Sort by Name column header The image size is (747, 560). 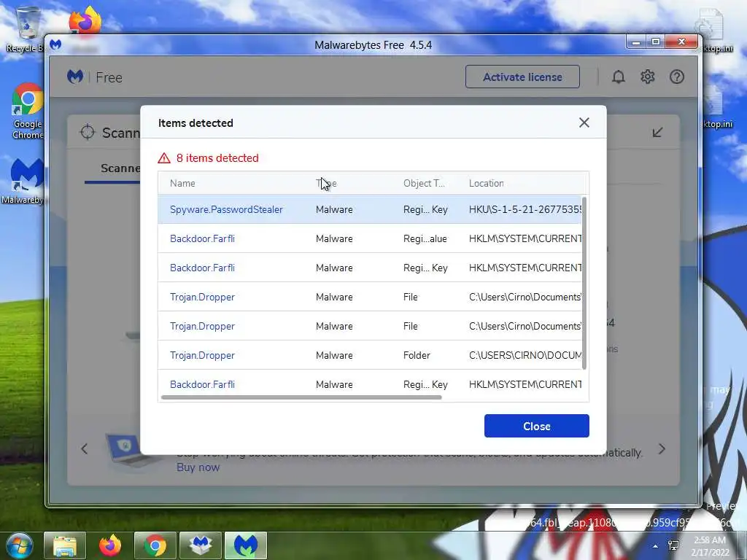coord(182,183)
